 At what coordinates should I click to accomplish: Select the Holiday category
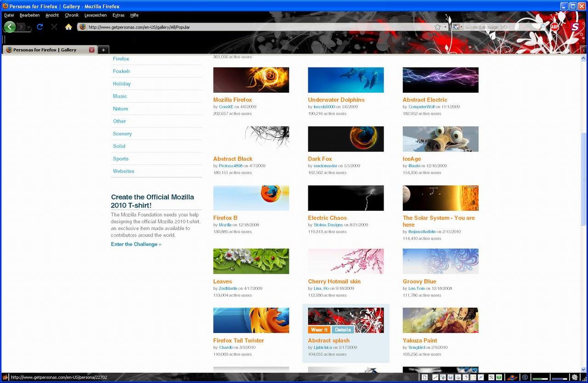122,84
